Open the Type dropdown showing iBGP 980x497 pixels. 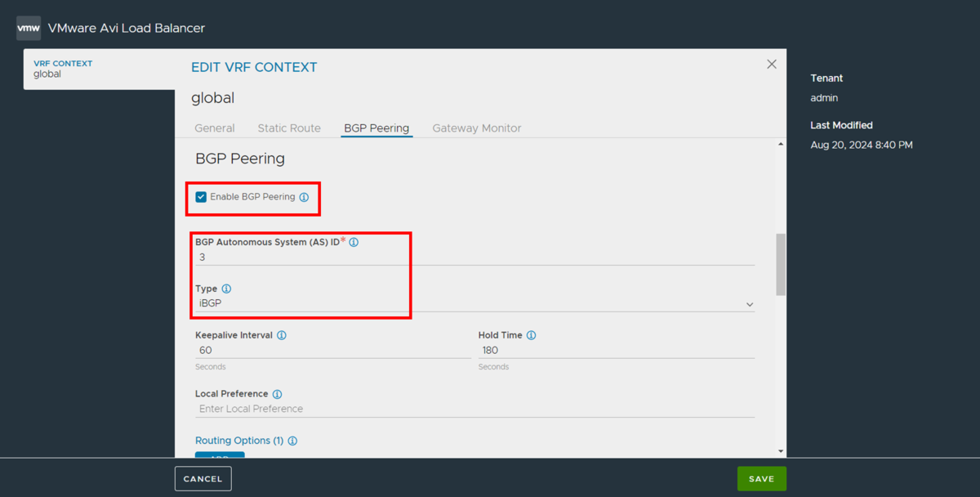click(x=474, y=303)
